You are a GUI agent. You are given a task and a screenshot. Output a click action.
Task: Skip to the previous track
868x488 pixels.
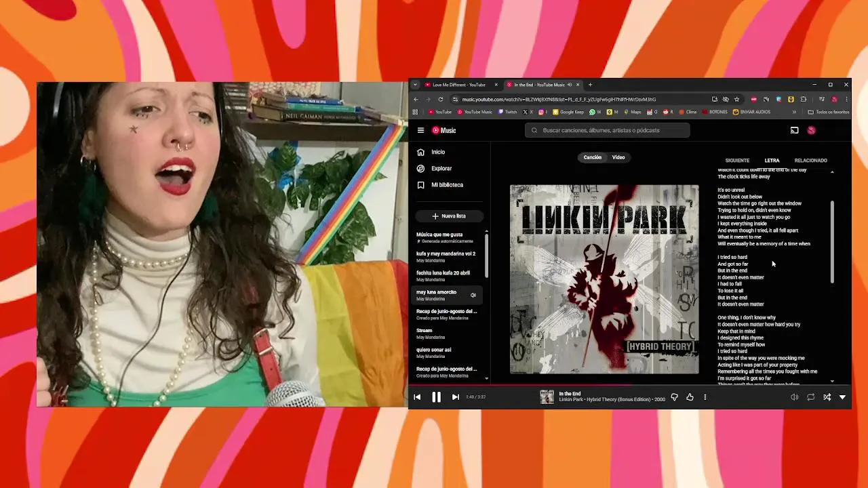(x=417, y=397)
